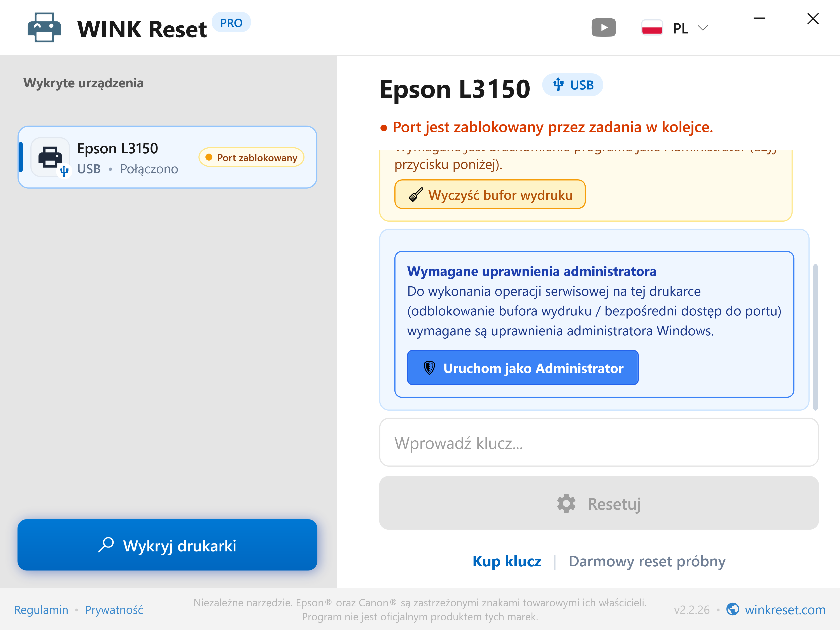Open the Regulamin link
The height and width of the screenshot is (630, 840).
pos(41,609)
